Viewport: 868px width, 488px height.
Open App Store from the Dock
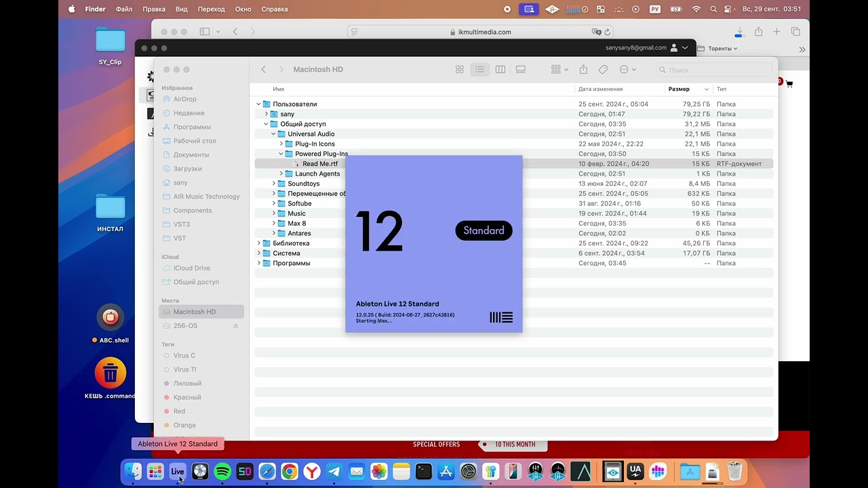446,471
